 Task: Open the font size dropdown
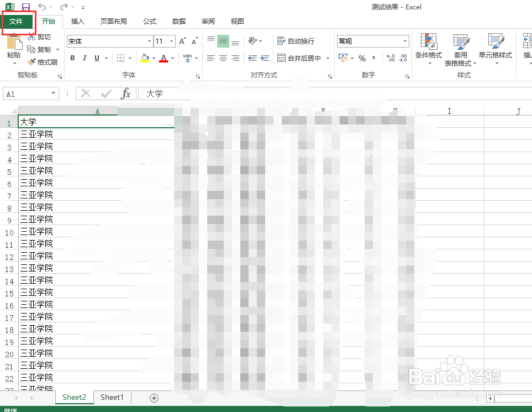tap(171, 40)
